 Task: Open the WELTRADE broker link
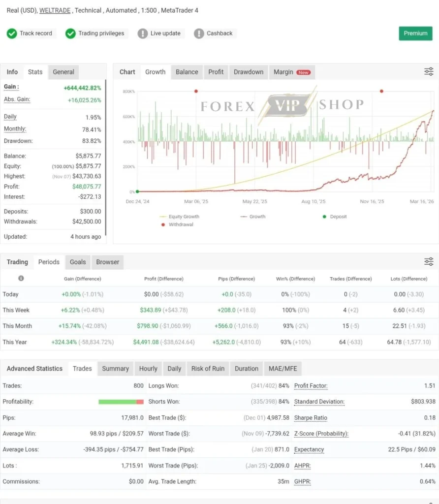click(55, 10)
